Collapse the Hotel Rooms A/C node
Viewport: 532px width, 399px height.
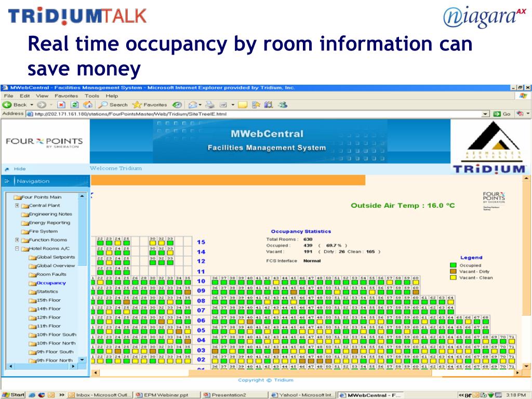(17, 248)
